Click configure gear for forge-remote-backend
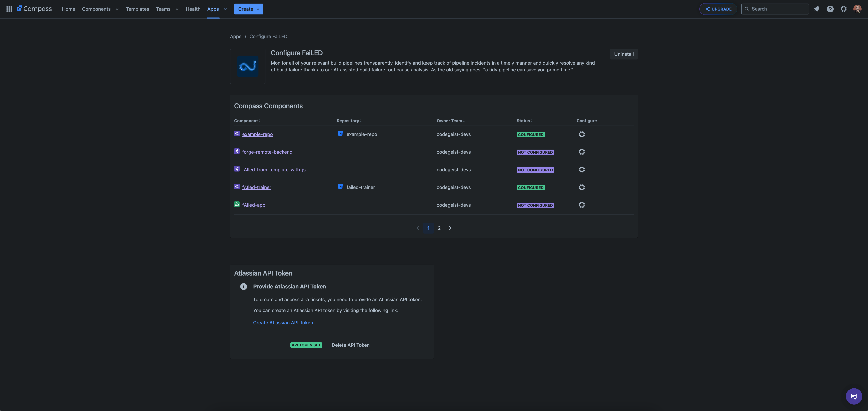 pos(582,152)
